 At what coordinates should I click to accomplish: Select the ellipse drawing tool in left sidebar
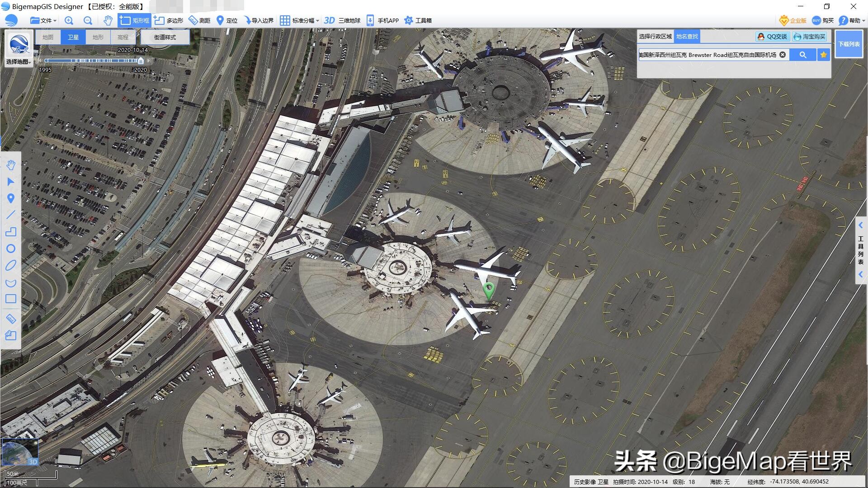coord(11,265)
